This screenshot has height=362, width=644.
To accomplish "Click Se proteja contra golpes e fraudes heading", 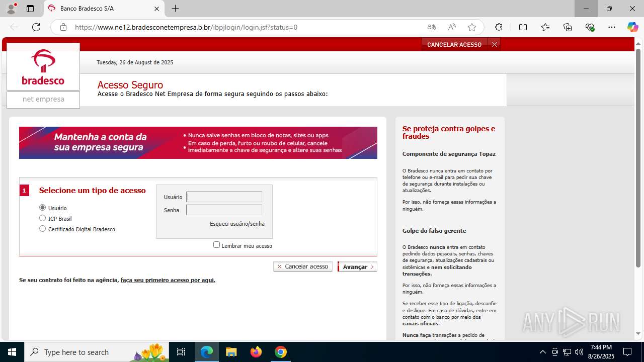I will (x=449, y=132).
